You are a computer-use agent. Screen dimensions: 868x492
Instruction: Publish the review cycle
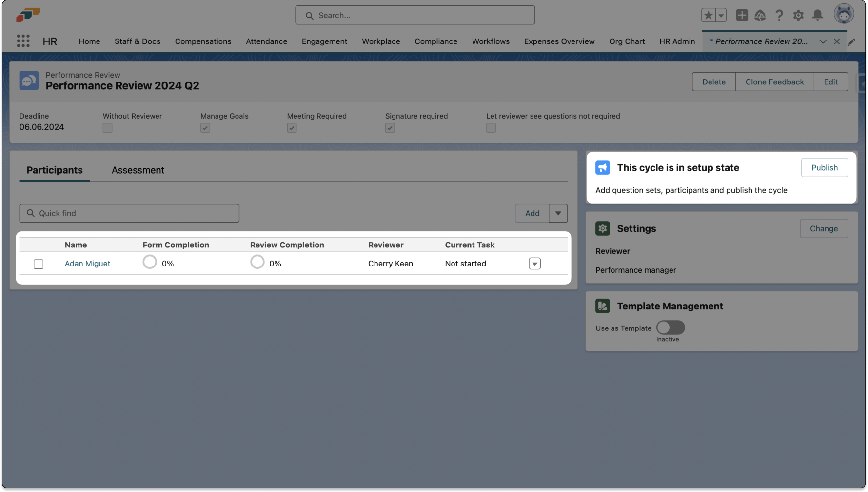[824, 167]
